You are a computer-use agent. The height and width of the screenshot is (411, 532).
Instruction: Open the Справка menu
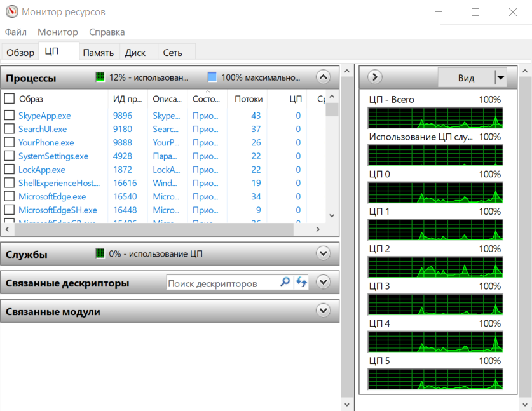107,32
